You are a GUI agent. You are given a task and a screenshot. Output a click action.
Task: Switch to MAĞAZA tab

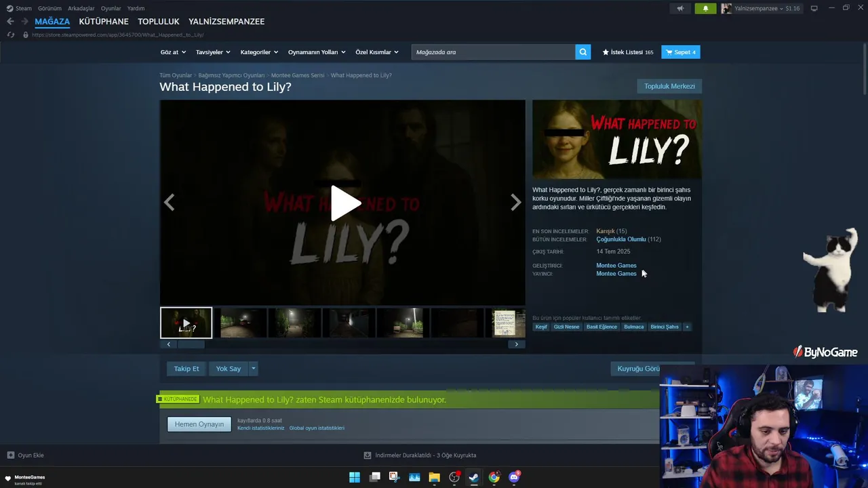[52, 22]
